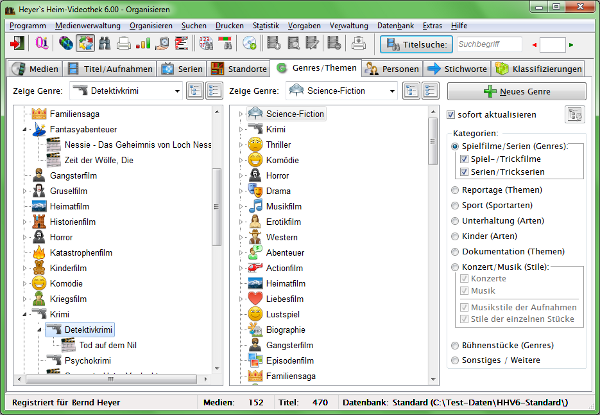The height and width of the screenshot is (415, 600).
Task: Click the Western cowboy genre icon
Action: [255, 237]
